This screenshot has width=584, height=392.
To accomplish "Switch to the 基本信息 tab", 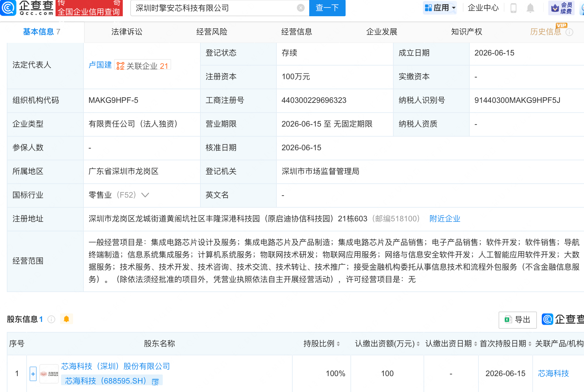I will pyautogui.click(x=42, y=32).
